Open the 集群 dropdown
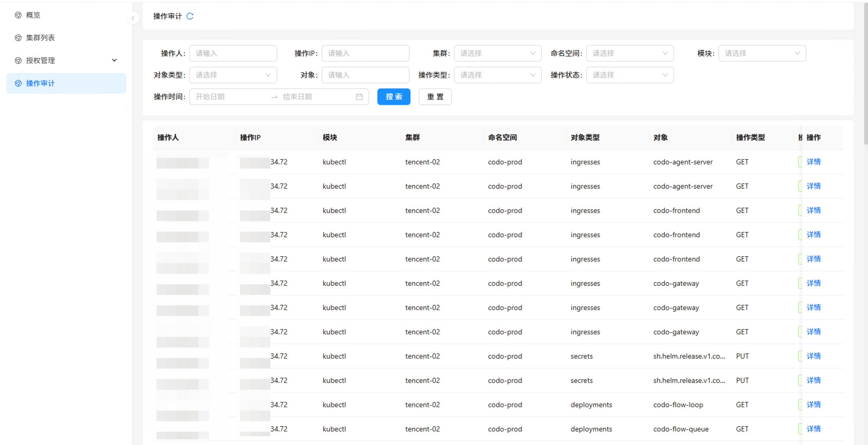Screen dimensions: 868x445 497,53
